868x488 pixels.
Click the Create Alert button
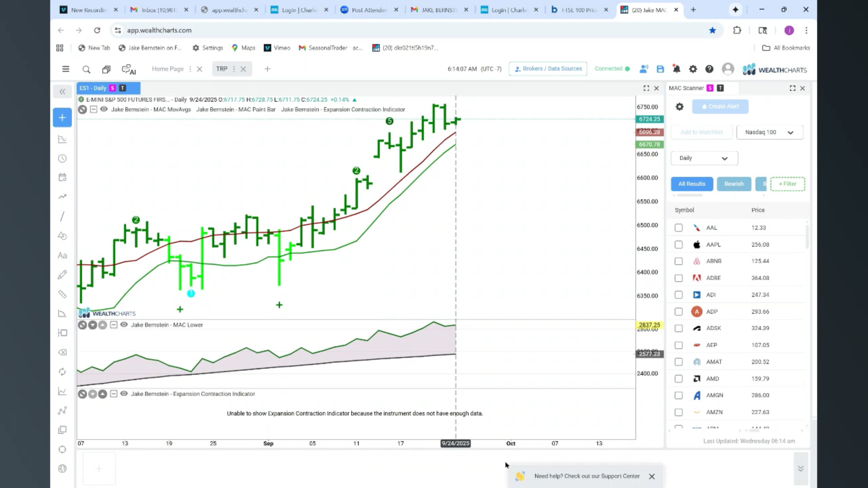720,107
